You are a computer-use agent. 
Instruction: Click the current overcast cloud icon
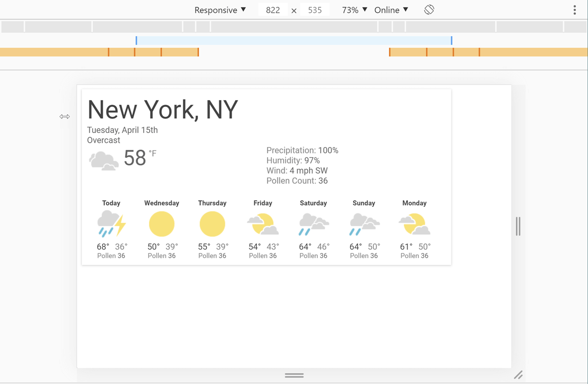click(103, 160)
